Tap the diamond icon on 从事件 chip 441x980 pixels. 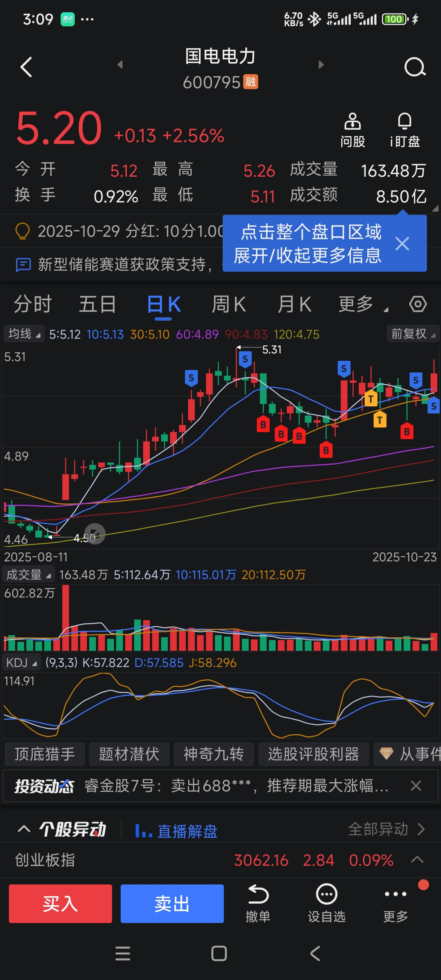click(x=386, y=753)
